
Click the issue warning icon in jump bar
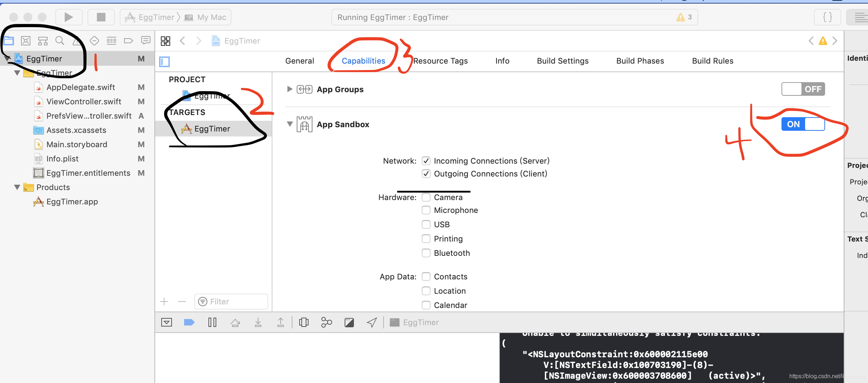(x=823, y=41)
